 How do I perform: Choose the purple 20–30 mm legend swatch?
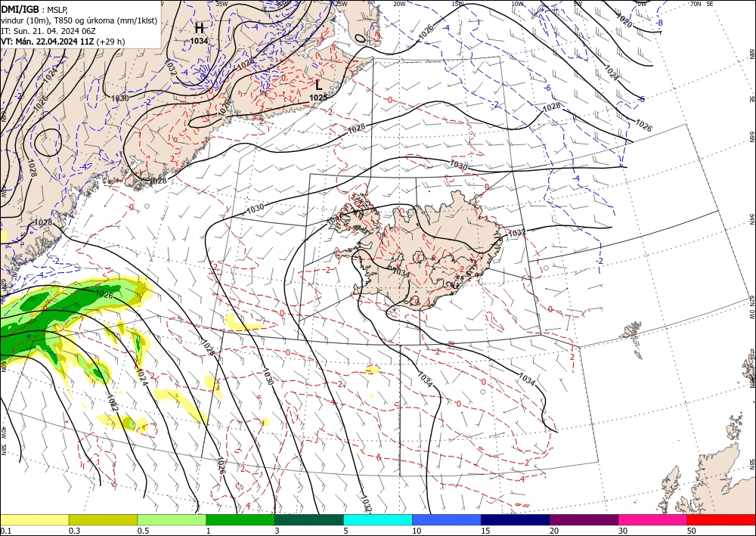(584, 519)
